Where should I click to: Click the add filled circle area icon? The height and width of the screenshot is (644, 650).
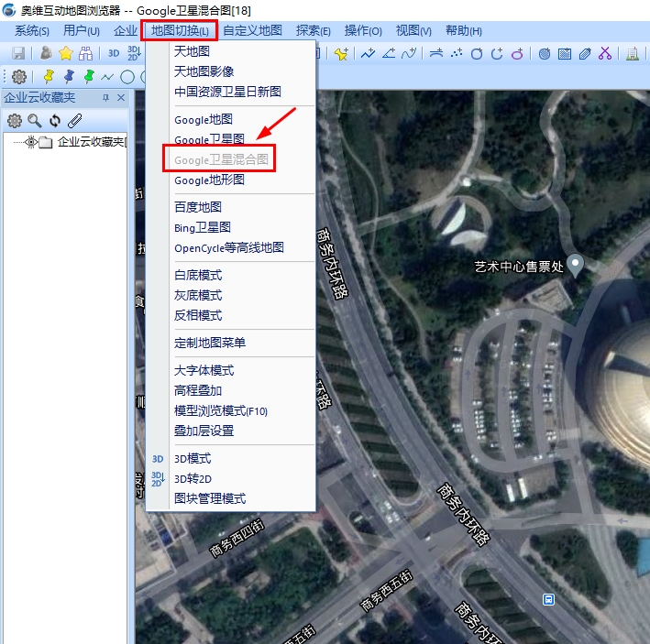(x=545, y=54)
